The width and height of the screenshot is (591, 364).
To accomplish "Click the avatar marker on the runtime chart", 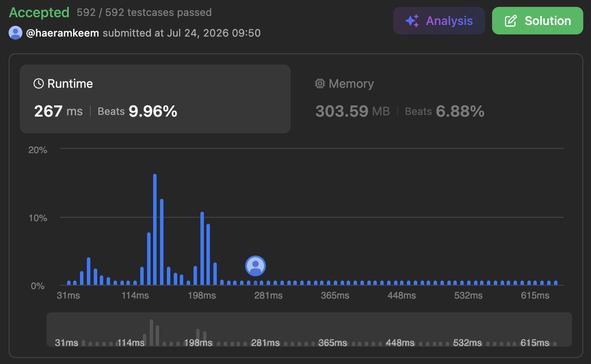I will (255, 265).
